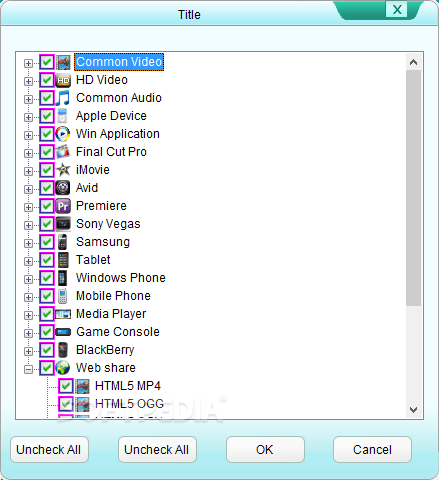The image size is (439, 480).
Task: Uncheck the HTML5 OGG checkbox
Action: click(66, 404)
